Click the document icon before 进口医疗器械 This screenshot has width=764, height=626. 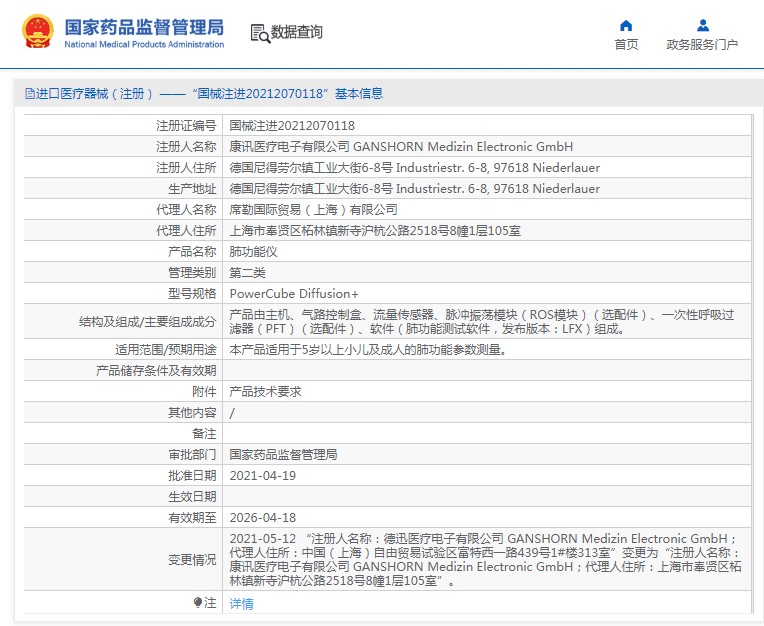click(x=30, y=94)
